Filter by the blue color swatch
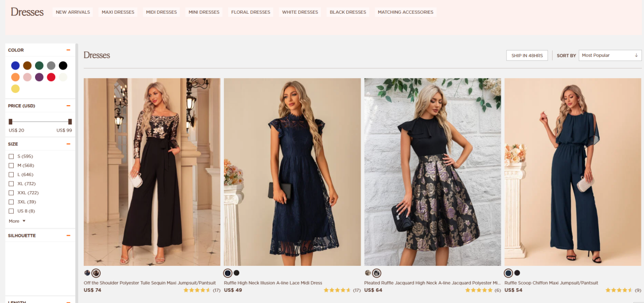The width and height of the screenshot is (644, 303). [x=15, y=66]
